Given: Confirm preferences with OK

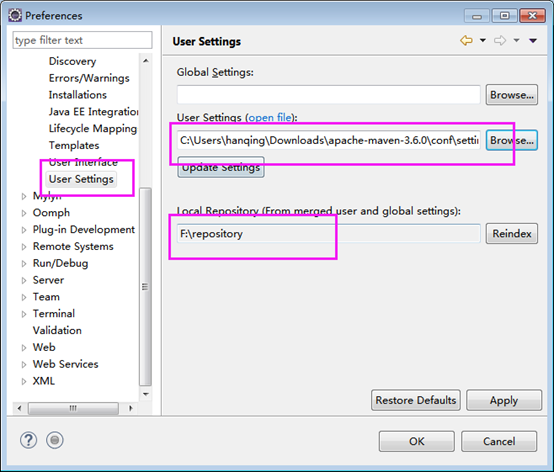Looking at the screenshot, I should pos(417,441).
